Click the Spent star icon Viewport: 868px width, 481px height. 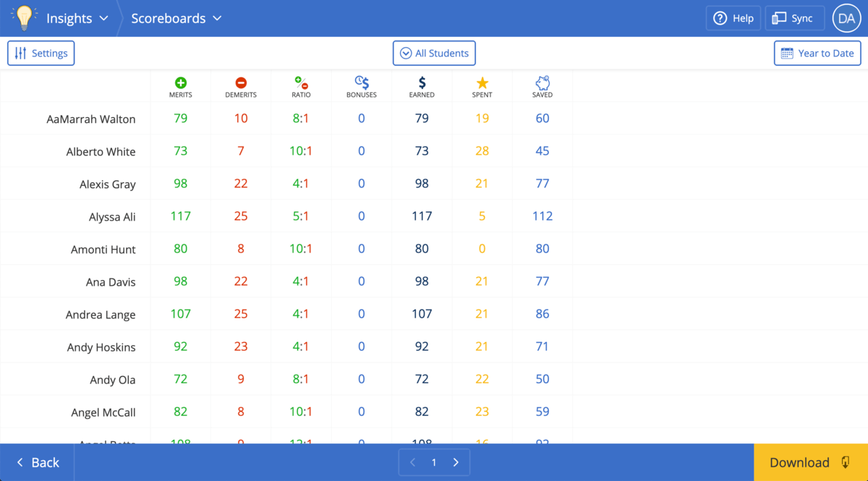tap(482, 81)
